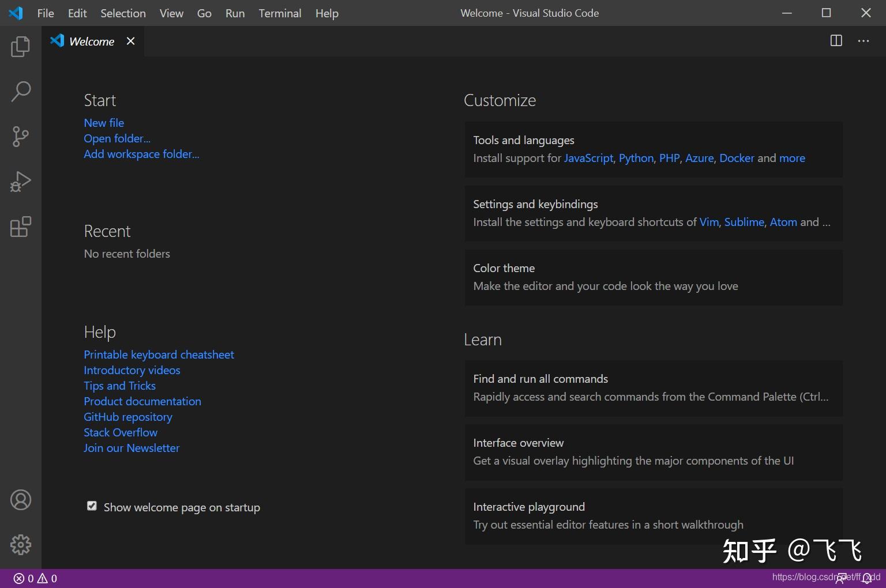The height and width of the screenshot is (588, 886).
Task: Open the Color theme customization option
Action: [x=654, y=277]
